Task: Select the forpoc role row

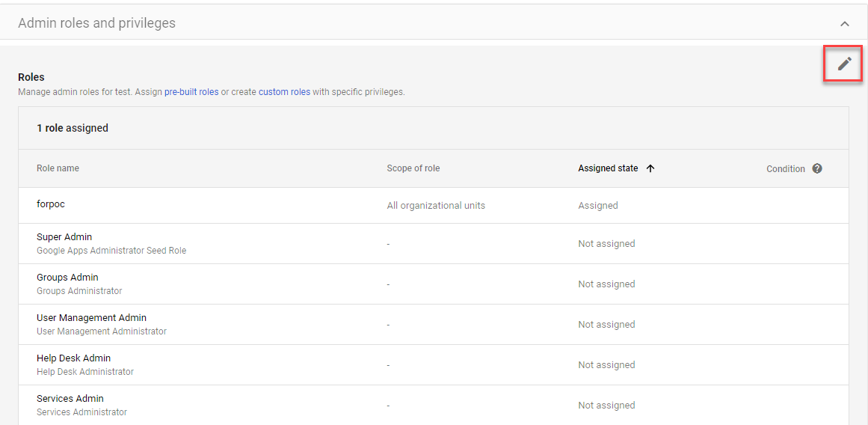Action: [x=51, y=204]
